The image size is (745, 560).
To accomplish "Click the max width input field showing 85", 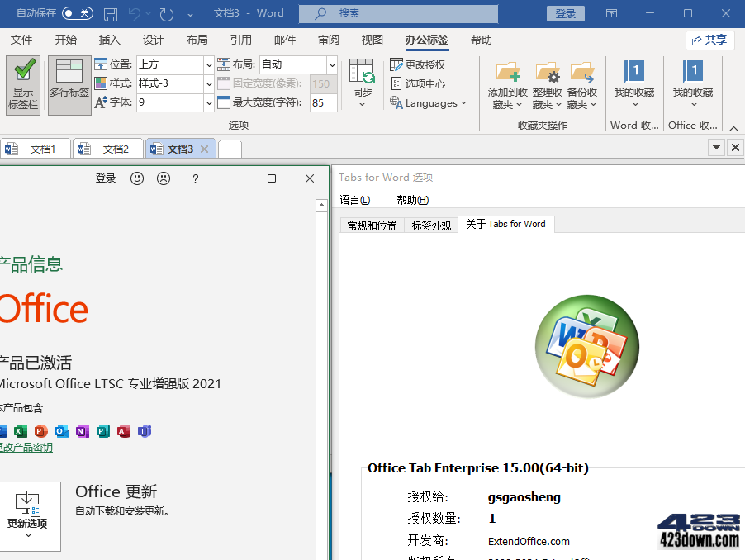I will pyautogui.click(x=322, y=103).
